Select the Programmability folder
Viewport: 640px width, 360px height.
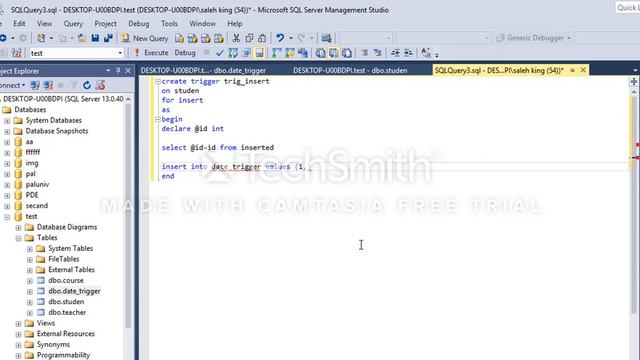pyautogui.click(x=63, y=355)
